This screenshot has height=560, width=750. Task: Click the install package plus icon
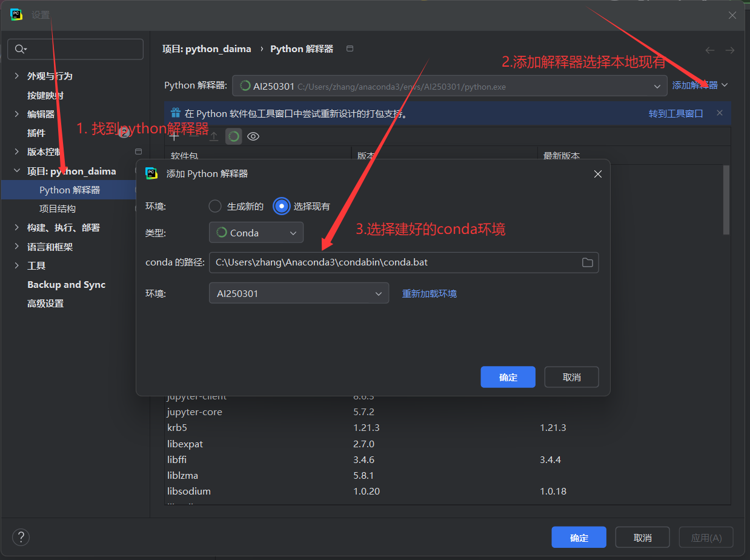tap(174, 136)
